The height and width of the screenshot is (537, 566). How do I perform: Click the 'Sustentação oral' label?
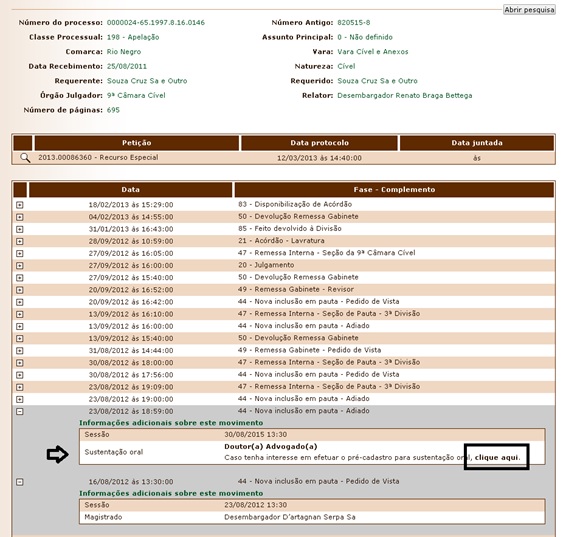(114, 452)
